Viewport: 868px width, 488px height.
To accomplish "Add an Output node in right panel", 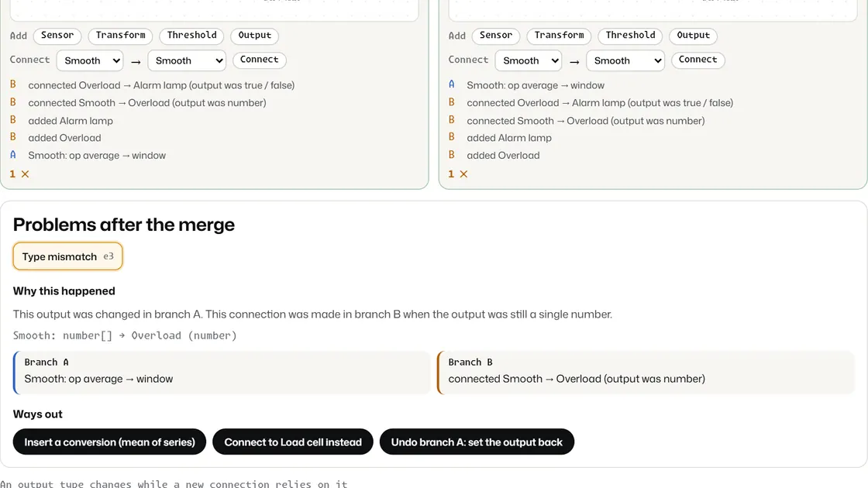I will 693,36.
